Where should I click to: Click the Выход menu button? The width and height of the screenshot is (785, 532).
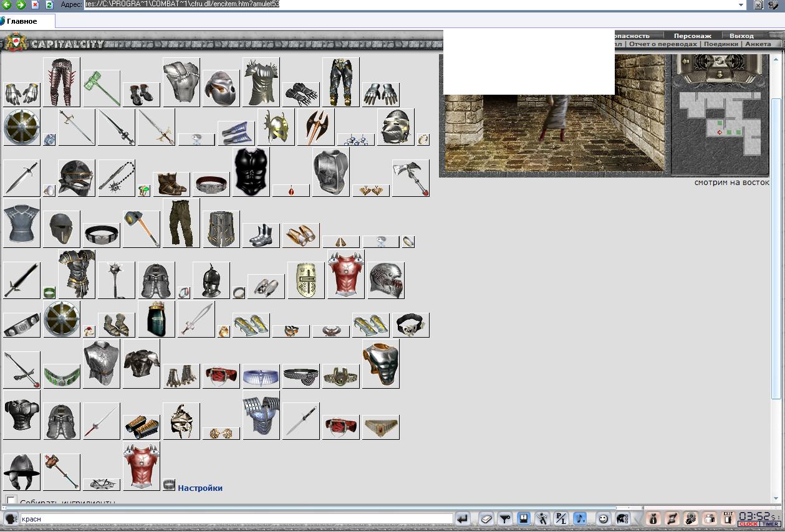tap(741, 36)
